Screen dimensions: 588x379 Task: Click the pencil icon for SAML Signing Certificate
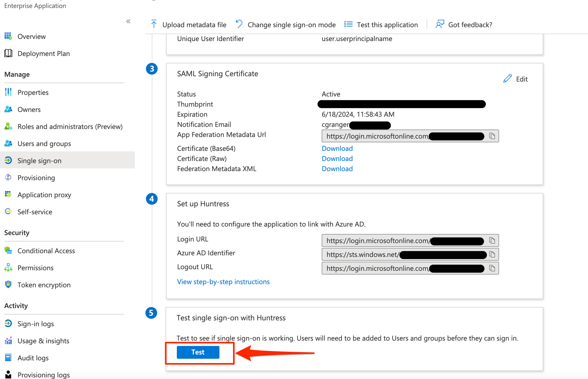pyautogui.click(x=508, y=79)
